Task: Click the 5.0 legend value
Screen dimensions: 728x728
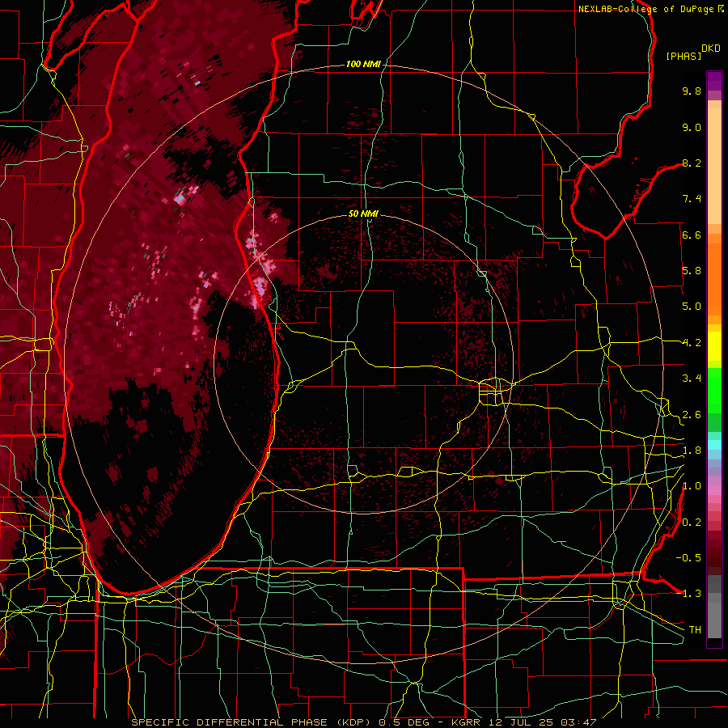Action: point(692,307)
